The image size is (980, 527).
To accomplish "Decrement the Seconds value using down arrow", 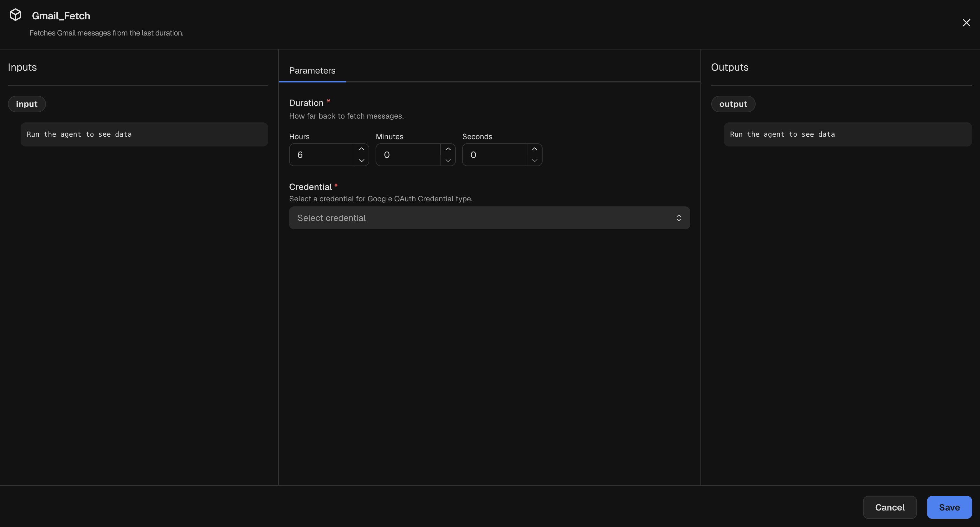I will coord(534,161).
